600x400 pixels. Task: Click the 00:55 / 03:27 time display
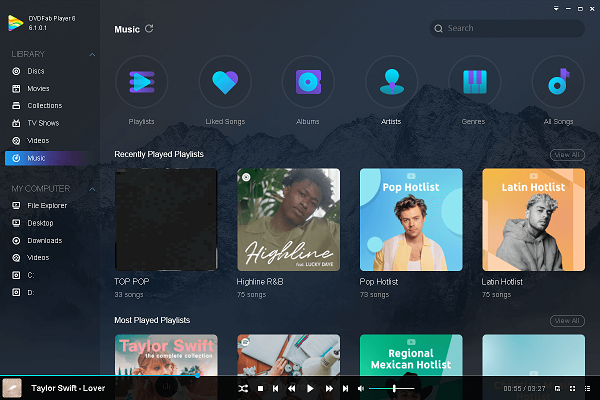pos(524,389)
